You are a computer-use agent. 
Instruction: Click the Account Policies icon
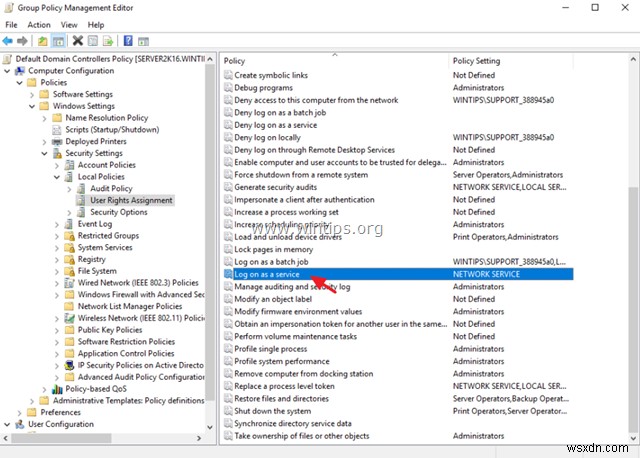(70, 165)
